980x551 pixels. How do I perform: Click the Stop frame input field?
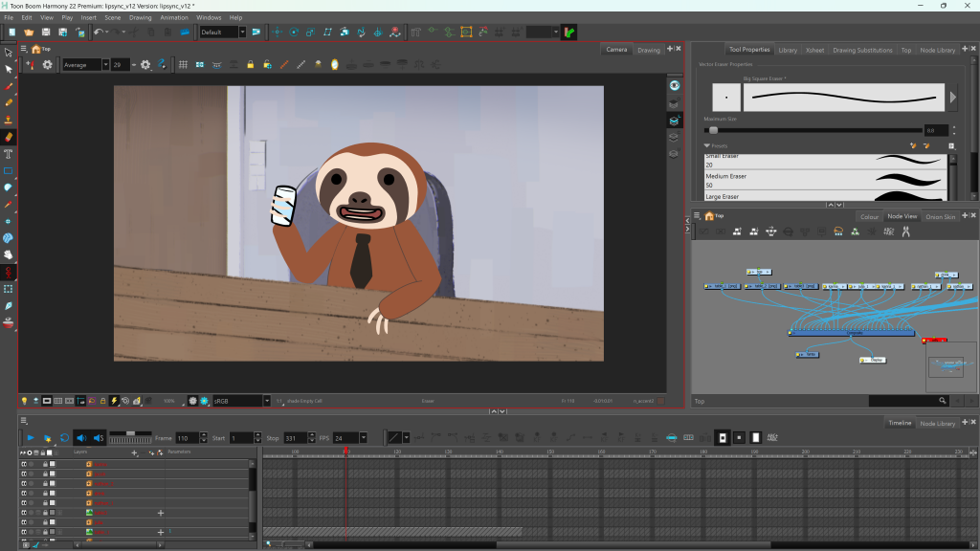[x=295, y=438]
